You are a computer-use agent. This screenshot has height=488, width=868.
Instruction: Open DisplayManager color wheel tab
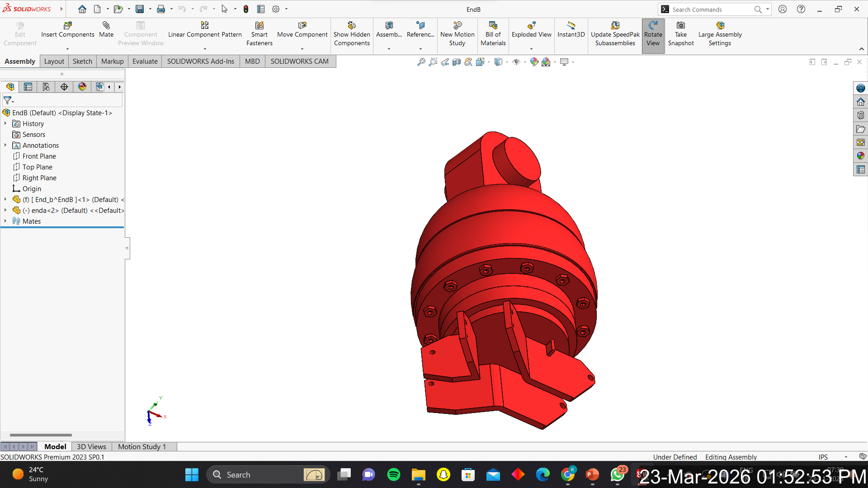pyautogui.click(x=82, y=87)
